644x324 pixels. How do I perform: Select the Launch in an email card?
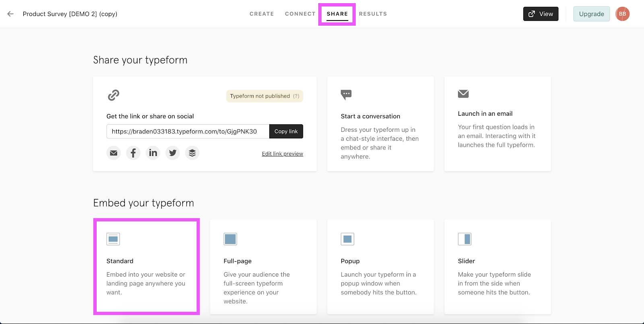[x=497, y=124]
